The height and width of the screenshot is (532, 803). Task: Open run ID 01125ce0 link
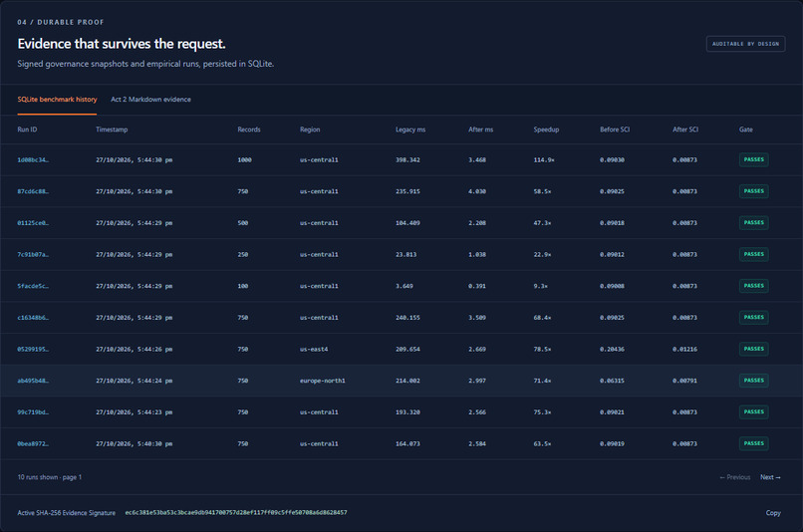pos(33,223)
